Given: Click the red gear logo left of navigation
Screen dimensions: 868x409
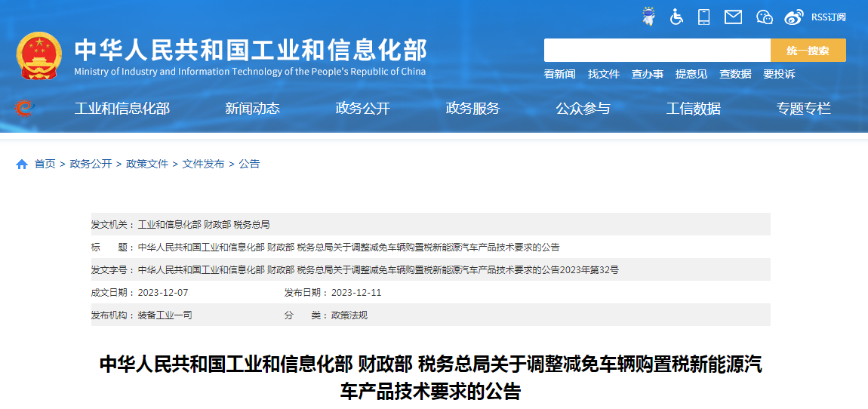Looking at the screenshot, I should click(x=25, y=109).
